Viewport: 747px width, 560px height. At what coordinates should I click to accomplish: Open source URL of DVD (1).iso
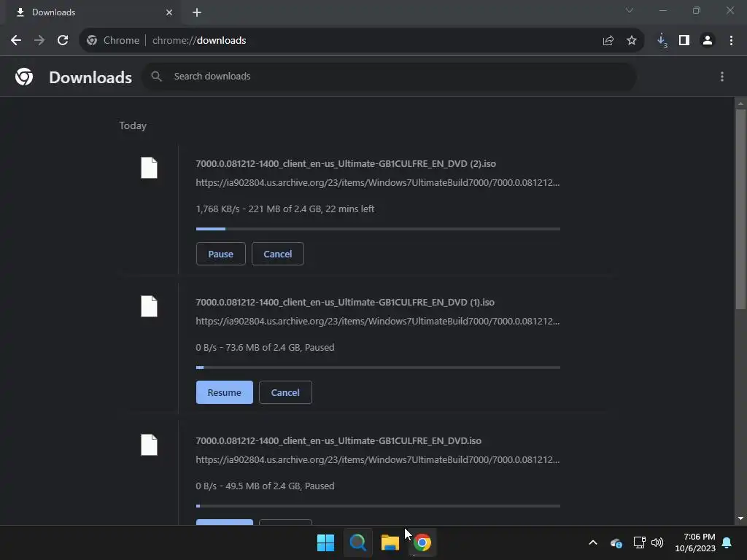(378, 322)
